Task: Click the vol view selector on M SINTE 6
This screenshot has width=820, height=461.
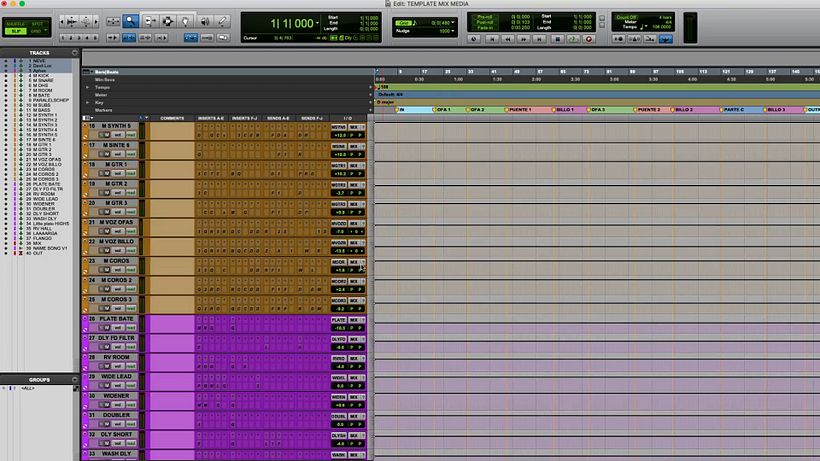Action: point(118,154)
